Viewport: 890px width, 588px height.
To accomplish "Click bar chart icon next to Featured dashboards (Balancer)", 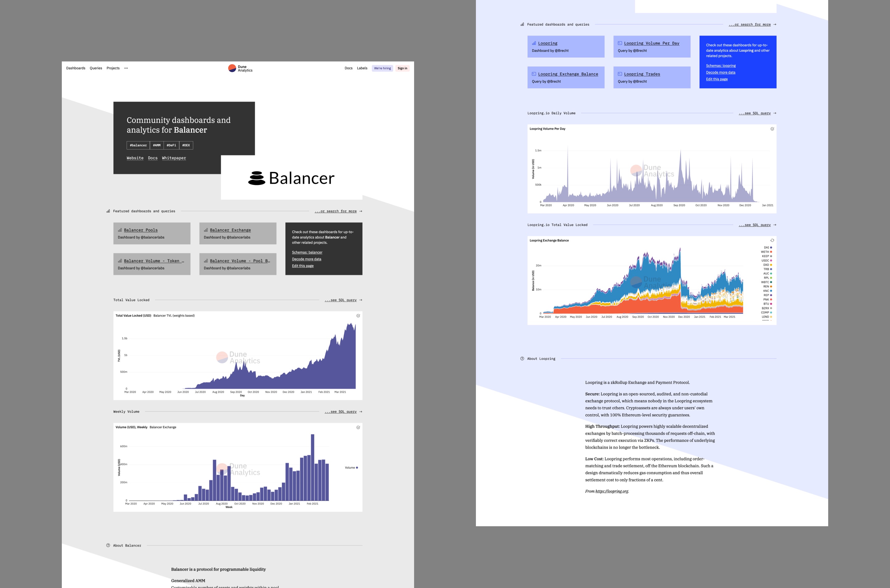I will [x=108, y=211].
